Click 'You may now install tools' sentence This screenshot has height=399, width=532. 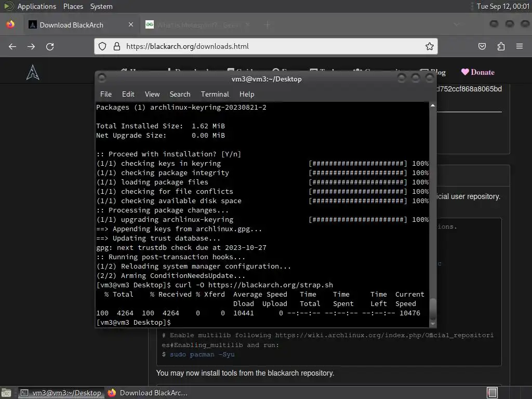tap(245, 373)
